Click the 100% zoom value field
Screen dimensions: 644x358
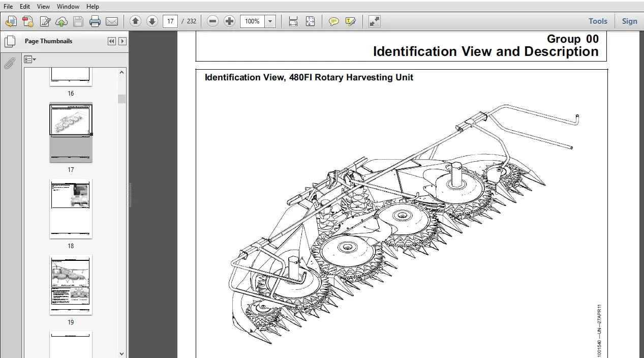click(x=253, y=21)
